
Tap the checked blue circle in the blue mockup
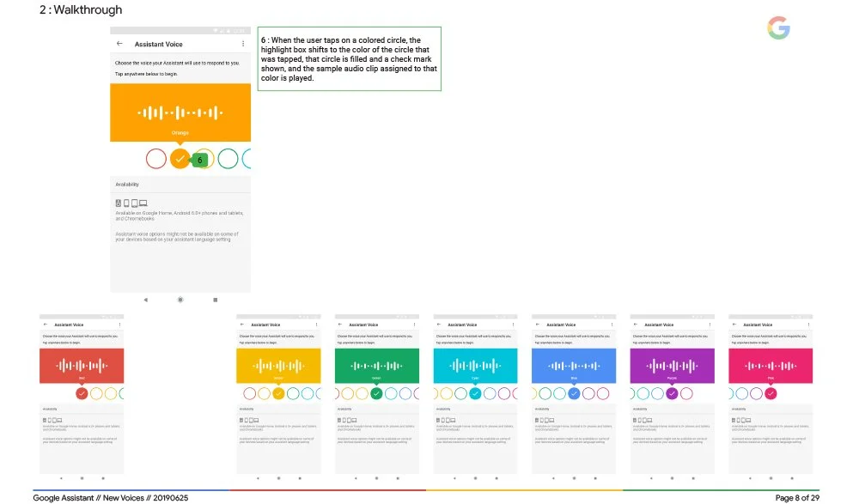click(574, 393)
